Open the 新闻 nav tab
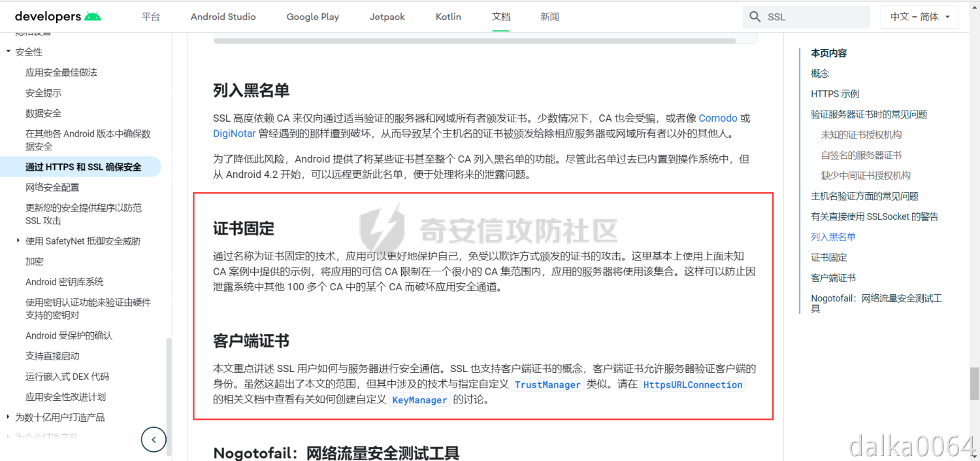 coord(550,17)
